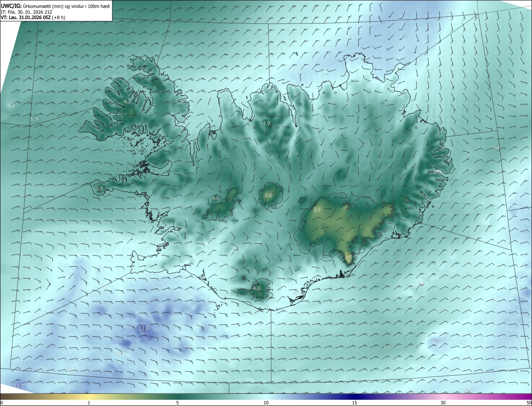Click the 30 tick on the color scale

tap(443, 403)
